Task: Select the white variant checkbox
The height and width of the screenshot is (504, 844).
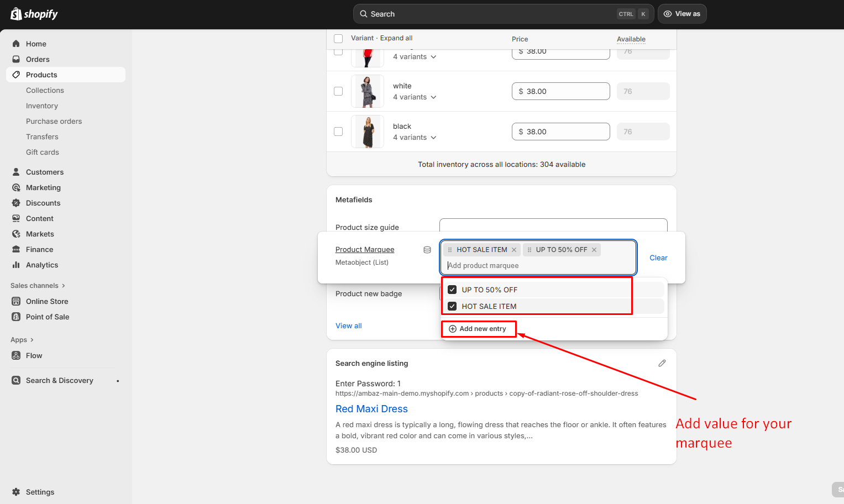Action: click(338, 91)
